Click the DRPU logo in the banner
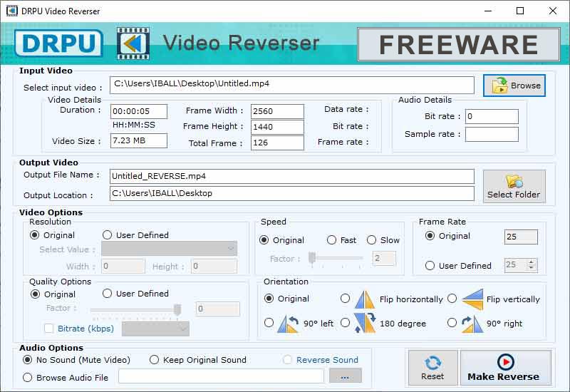 pos(59,43)
